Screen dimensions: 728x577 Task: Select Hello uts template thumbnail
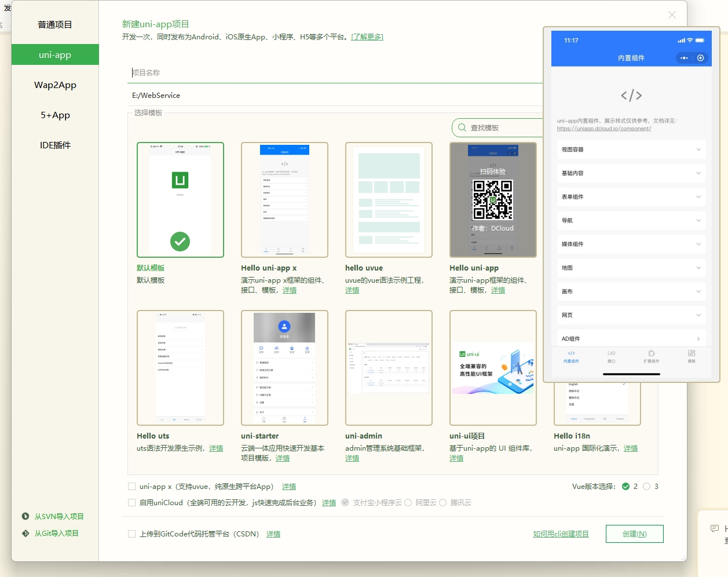pyautogui.click(x=180, y=368)
